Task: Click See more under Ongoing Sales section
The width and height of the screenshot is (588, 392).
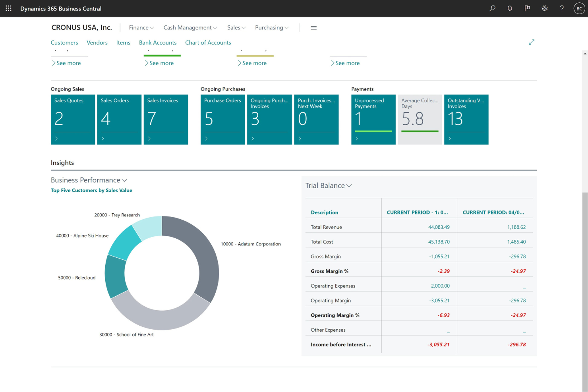Action: [67, 63]
